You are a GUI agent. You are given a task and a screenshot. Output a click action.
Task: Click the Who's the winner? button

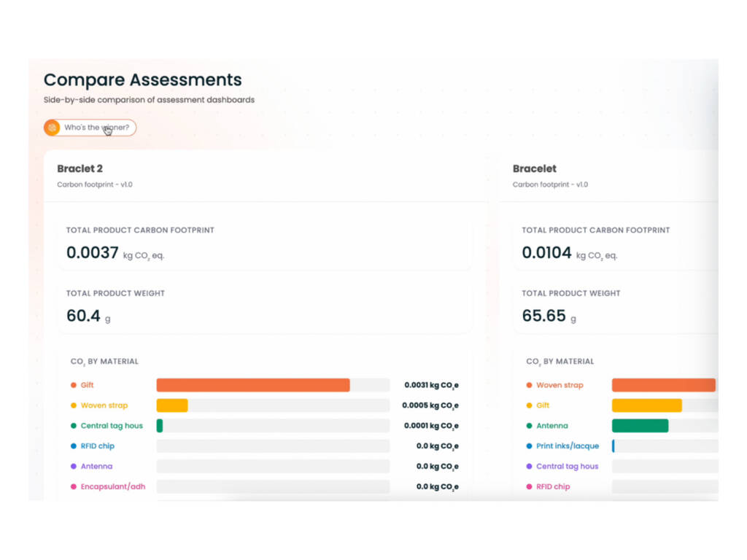tap(90, 128)
